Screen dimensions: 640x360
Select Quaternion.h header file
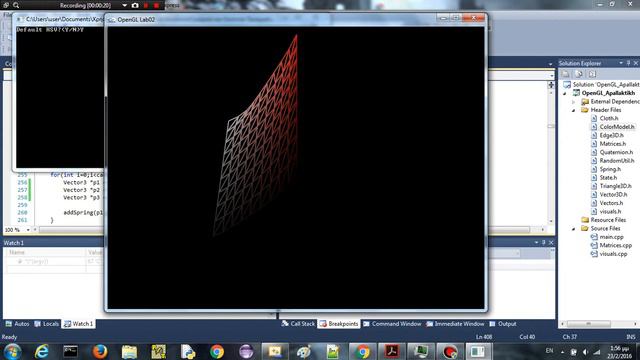coord(616,152)
